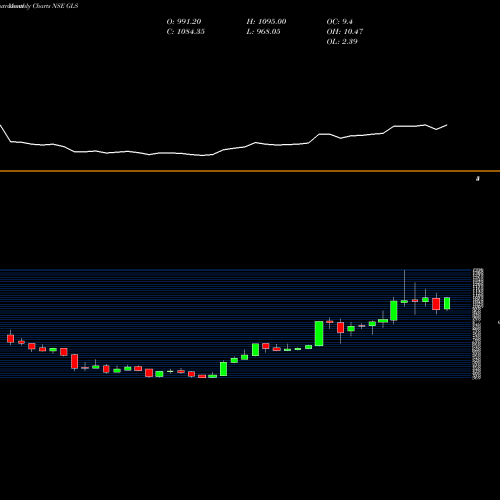
Task: Click the OL: 2.39 reading
Action: (x=342, y=42)
